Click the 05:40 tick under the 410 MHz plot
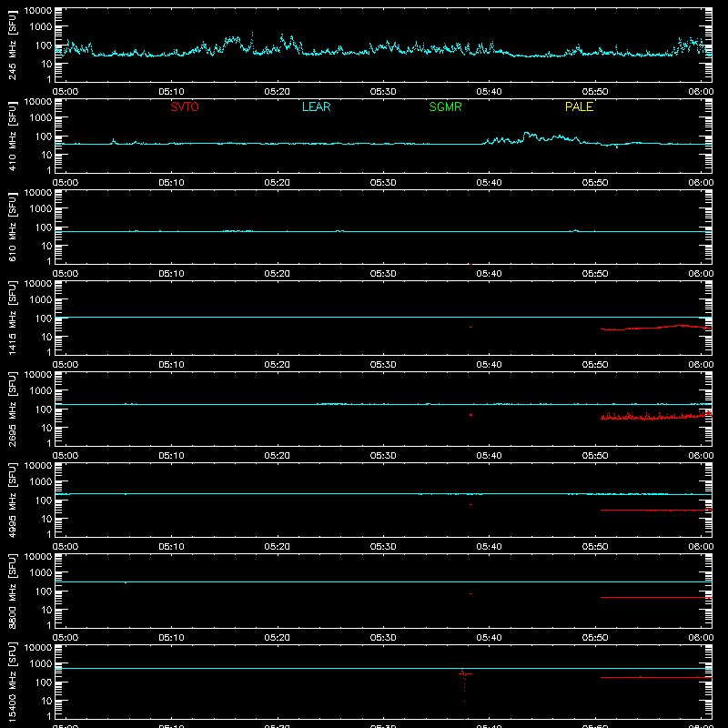728x728 pixels. pos(489,183)
